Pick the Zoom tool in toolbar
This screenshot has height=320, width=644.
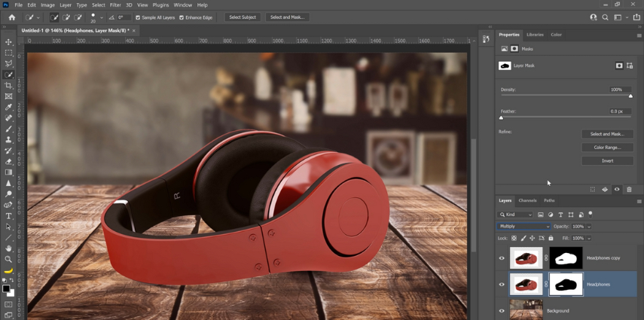(9, 259)
